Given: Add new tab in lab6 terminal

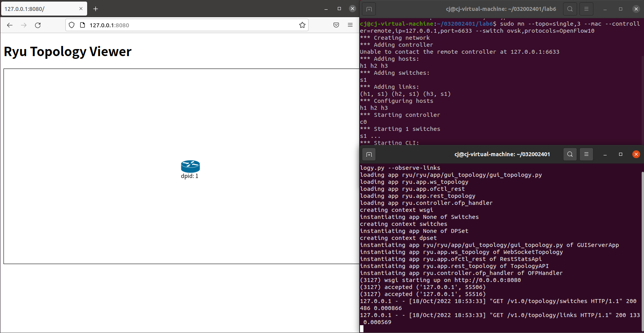Looking at the screenshot, I should [369, 9].
